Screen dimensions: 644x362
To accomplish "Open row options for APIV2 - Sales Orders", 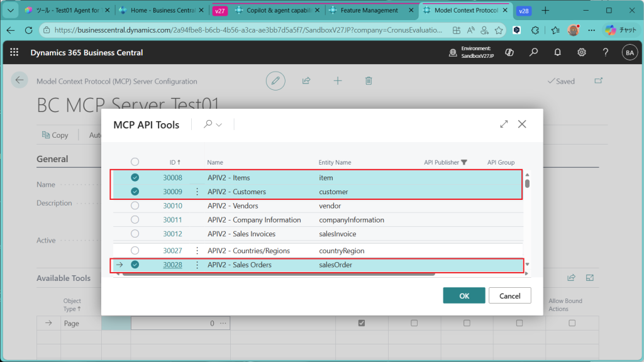I will (197, 265).
